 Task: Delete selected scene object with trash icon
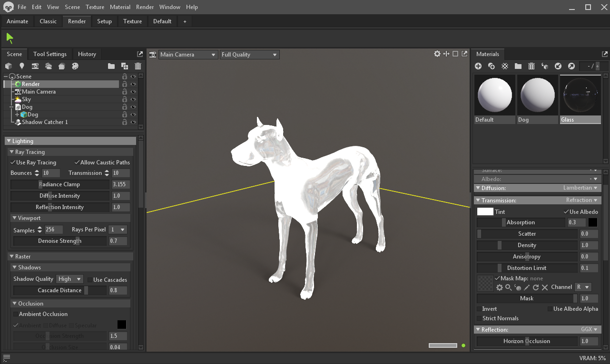138,66
